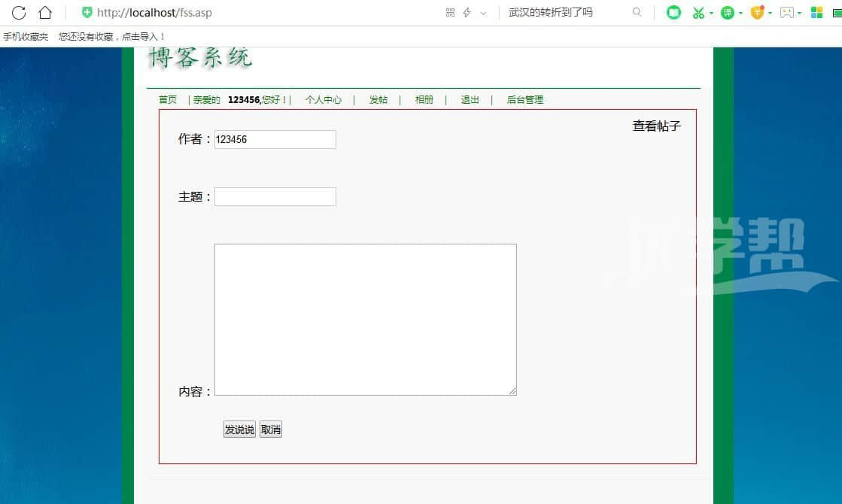Click the home page icon
This screenshot has height=504, width=842.
tap(45, 13)
